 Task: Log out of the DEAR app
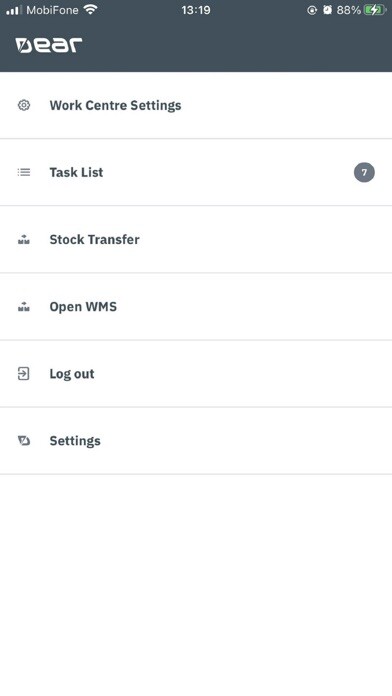pyautogui.click(x=196, y=374)
